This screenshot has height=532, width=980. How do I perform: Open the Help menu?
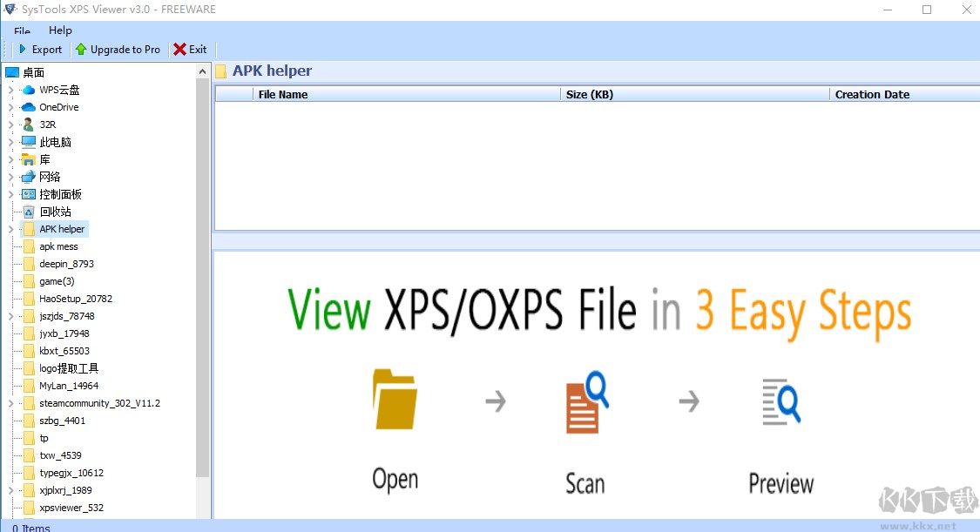[60, 30]
